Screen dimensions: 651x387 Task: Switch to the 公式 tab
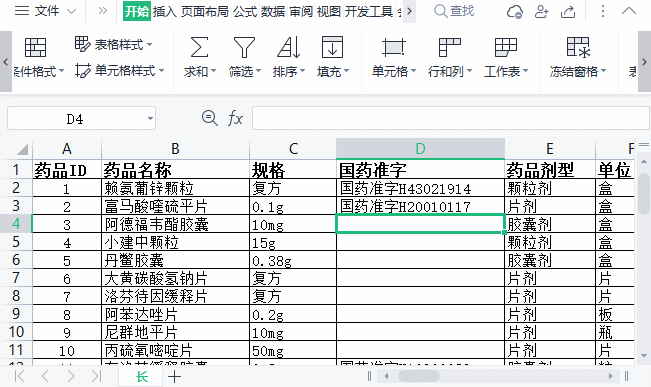pos(245,11)
